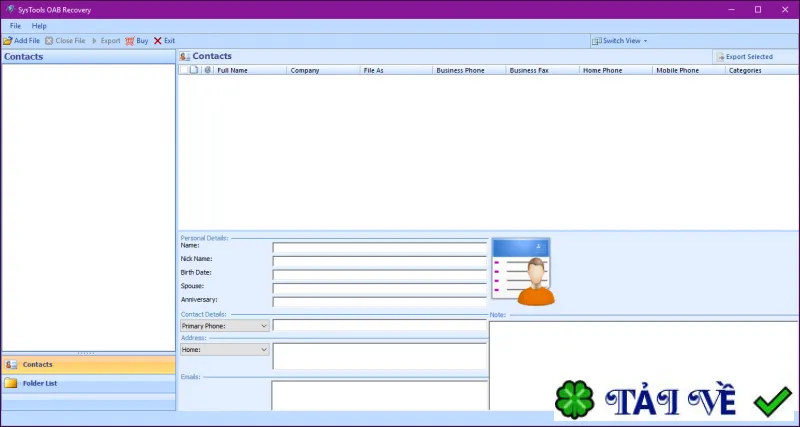
Task: Click the Emails text box
Action: pos(380,395)
